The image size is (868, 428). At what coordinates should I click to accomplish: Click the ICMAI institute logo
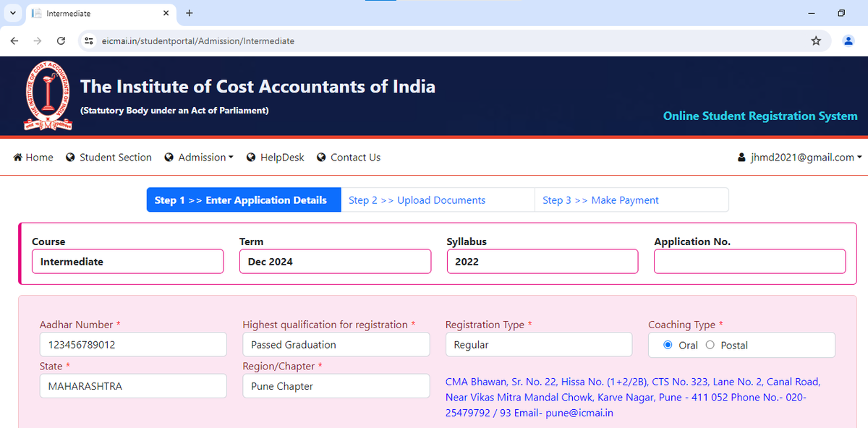pos(48,96)
